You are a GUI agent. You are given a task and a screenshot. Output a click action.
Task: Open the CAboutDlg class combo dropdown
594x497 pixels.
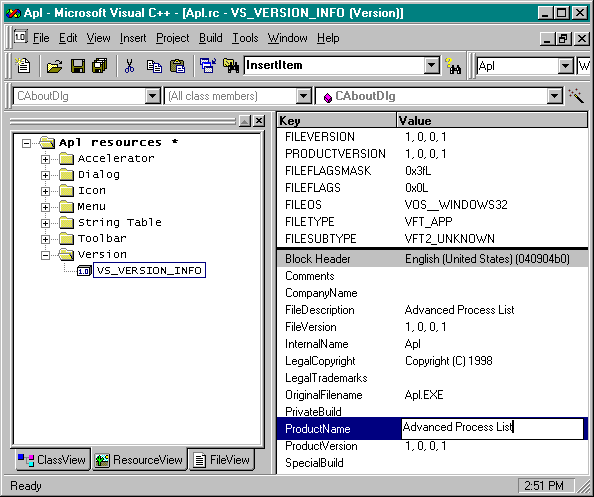153,96
